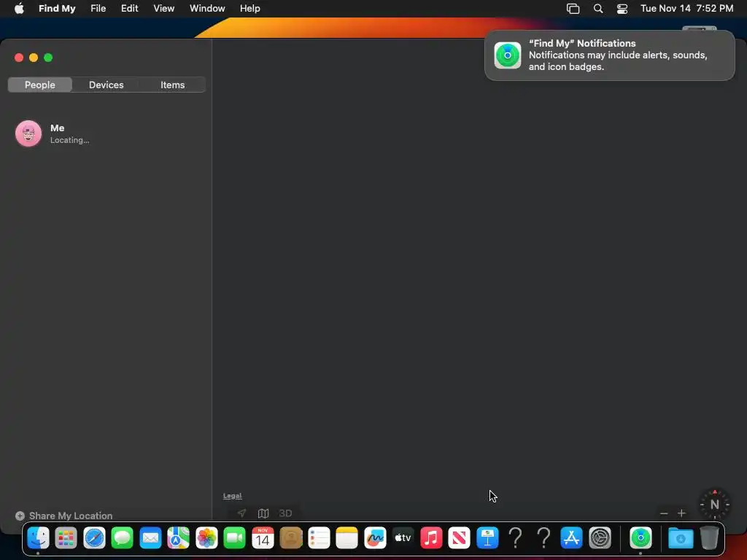Viewport: 747px width, 560px height.
Task: Open the Trash in the Dock
Action: (x=709, y=538)
